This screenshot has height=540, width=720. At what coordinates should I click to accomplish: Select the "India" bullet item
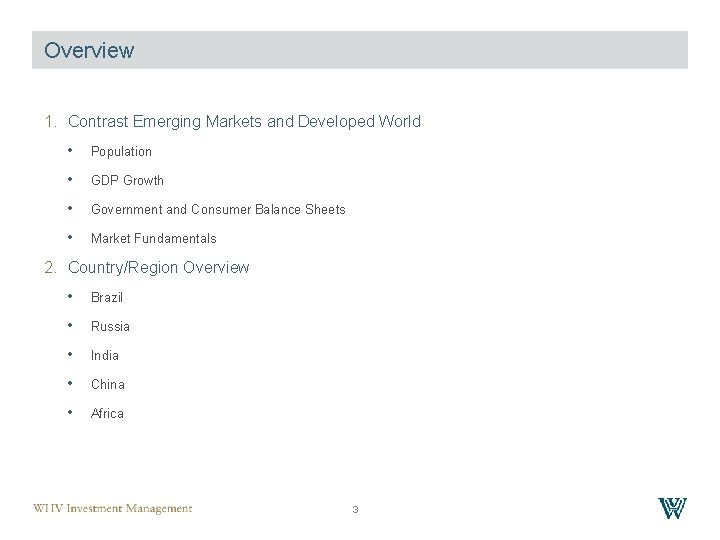coord(105,356)
